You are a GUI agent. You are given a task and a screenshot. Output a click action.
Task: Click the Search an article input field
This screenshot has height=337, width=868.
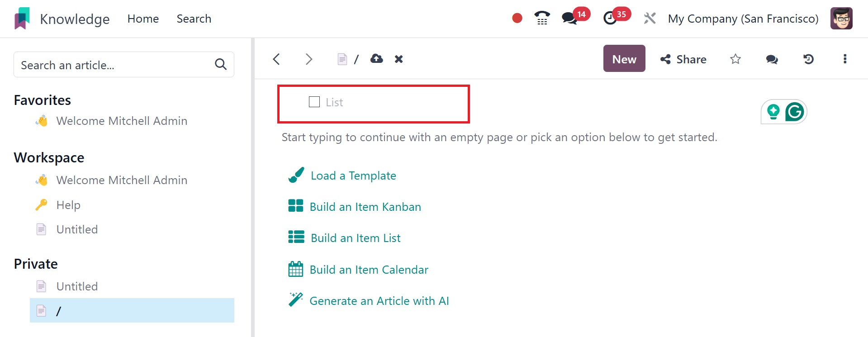tap(115, 65)
